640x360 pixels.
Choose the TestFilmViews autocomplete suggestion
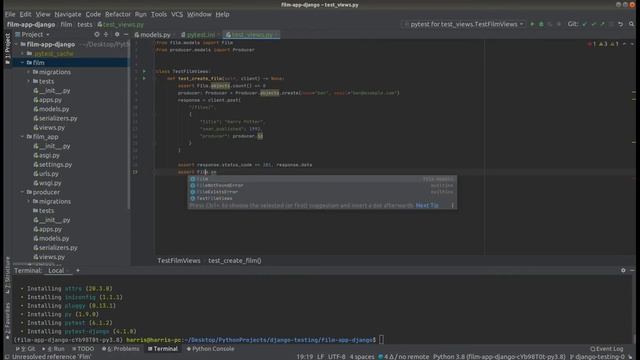tap(322, 198)
